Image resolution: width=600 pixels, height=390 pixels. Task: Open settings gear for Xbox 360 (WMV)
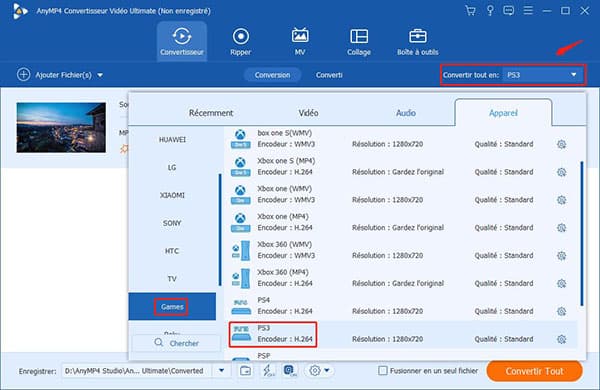[561, 255]
